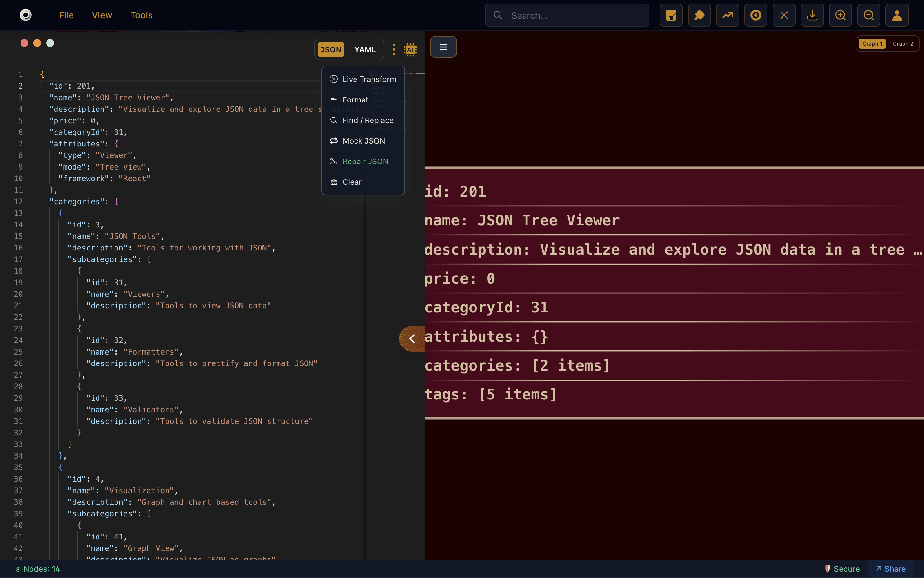Click the id: 201 graph row
924x578 pixels.
tap(674, 191)
